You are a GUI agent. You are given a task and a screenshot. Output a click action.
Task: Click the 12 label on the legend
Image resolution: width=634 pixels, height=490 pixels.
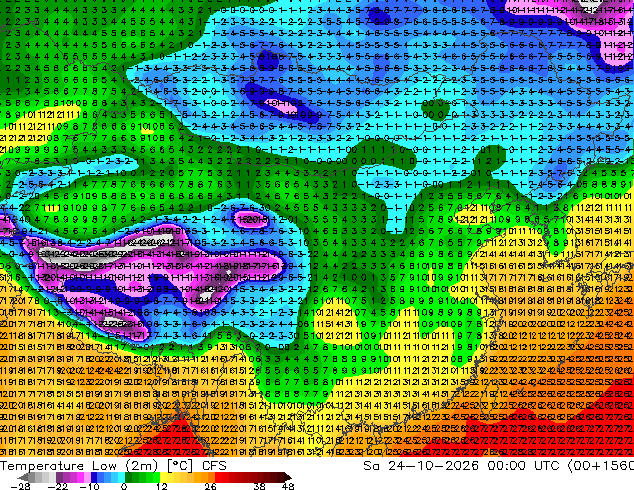[162, 486]
